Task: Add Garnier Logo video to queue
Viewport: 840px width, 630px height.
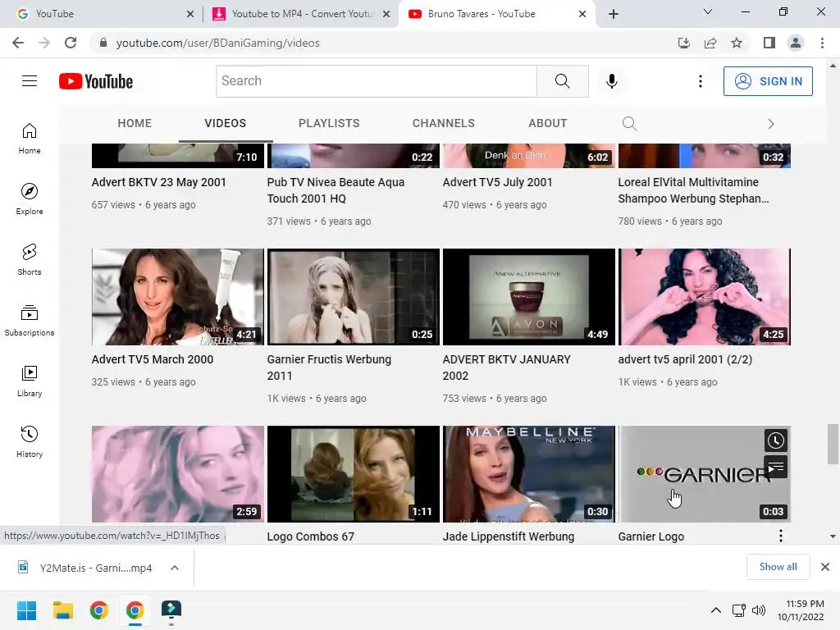Action: 776,468
